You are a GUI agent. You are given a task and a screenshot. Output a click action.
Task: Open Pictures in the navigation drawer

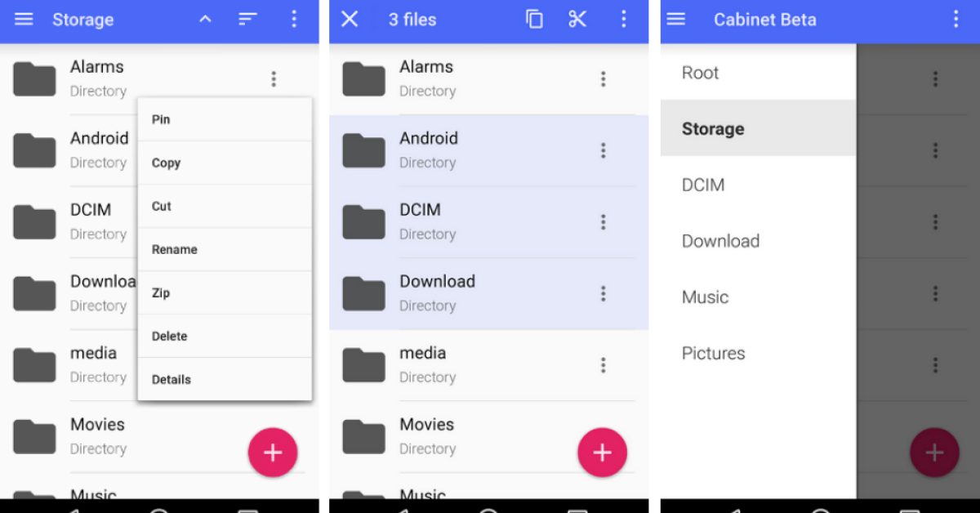(x=714, y=354)
